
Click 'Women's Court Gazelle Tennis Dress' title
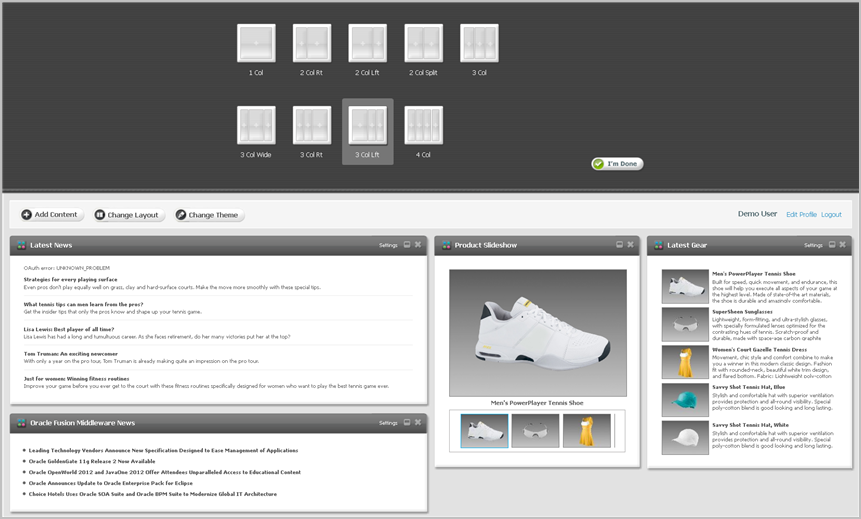pyautogui.click(x=759, y=349)
